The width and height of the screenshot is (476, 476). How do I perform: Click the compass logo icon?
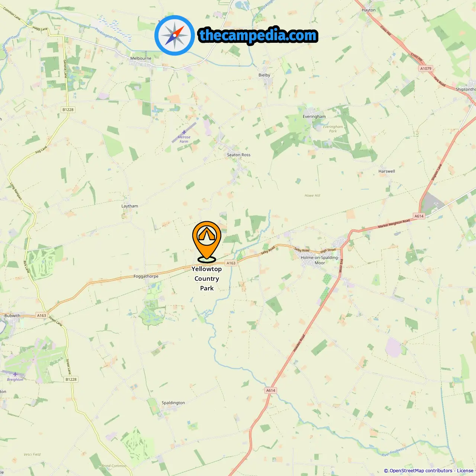[x=174, y=35]
